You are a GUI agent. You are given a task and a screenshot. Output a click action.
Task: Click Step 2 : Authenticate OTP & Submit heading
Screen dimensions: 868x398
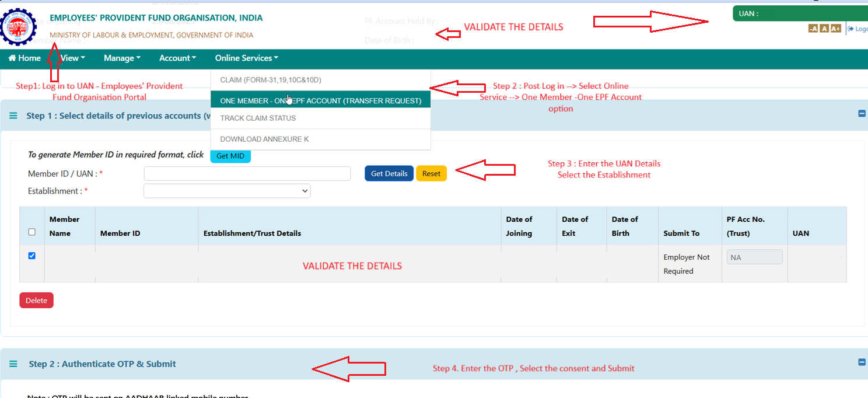[103, 364]
